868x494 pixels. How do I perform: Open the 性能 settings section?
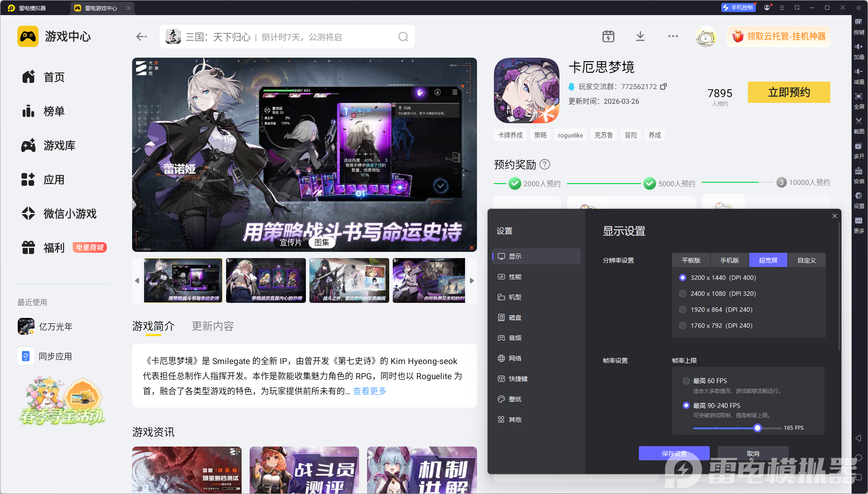[515, 277]
